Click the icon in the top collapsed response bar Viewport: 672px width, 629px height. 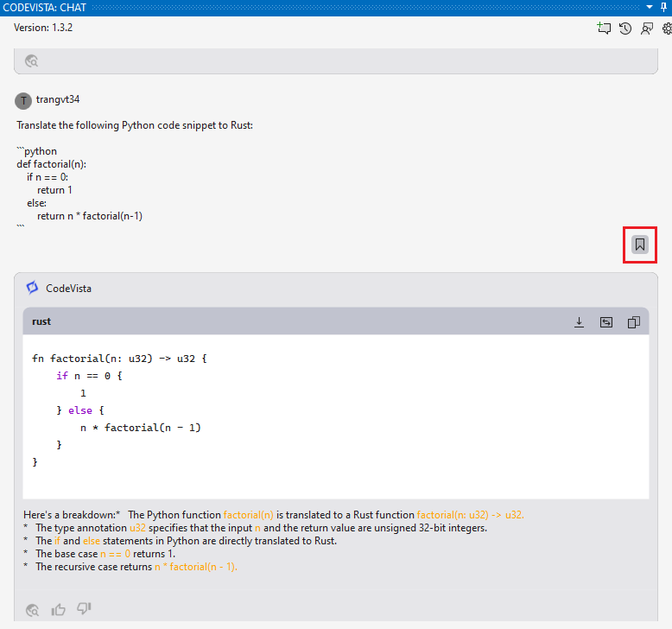tap(31, 61)
